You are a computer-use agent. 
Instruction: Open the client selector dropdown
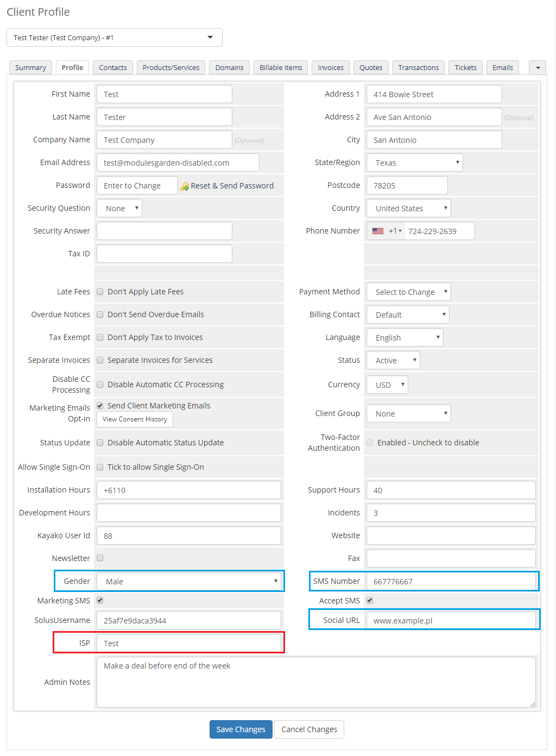115,37
